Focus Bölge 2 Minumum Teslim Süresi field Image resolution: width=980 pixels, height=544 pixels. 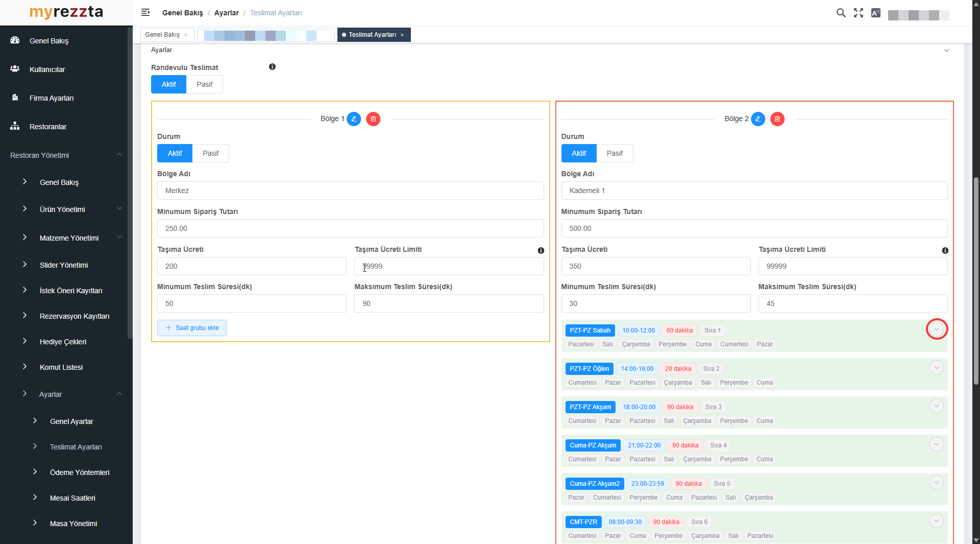point(656,303)
